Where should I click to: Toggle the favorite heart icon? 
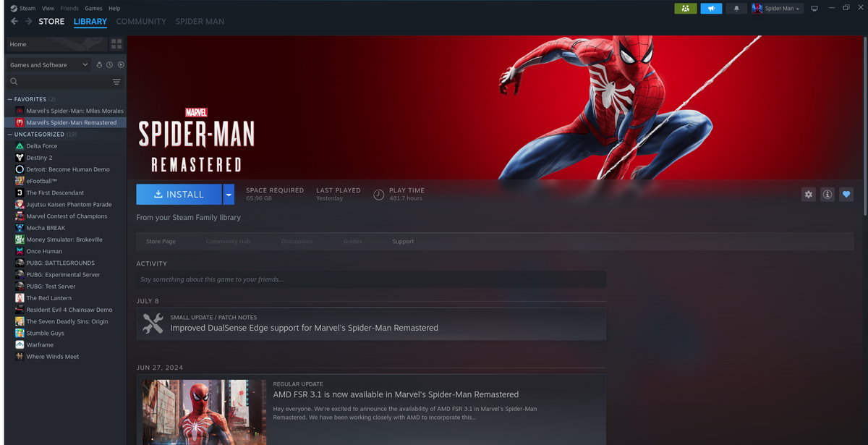coord(846,194)
